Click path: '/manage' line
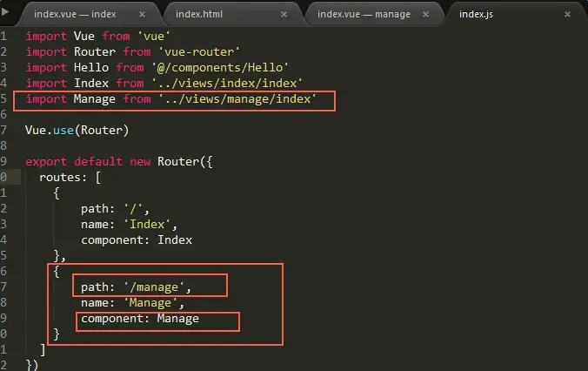588x371 pixels. 136,287
